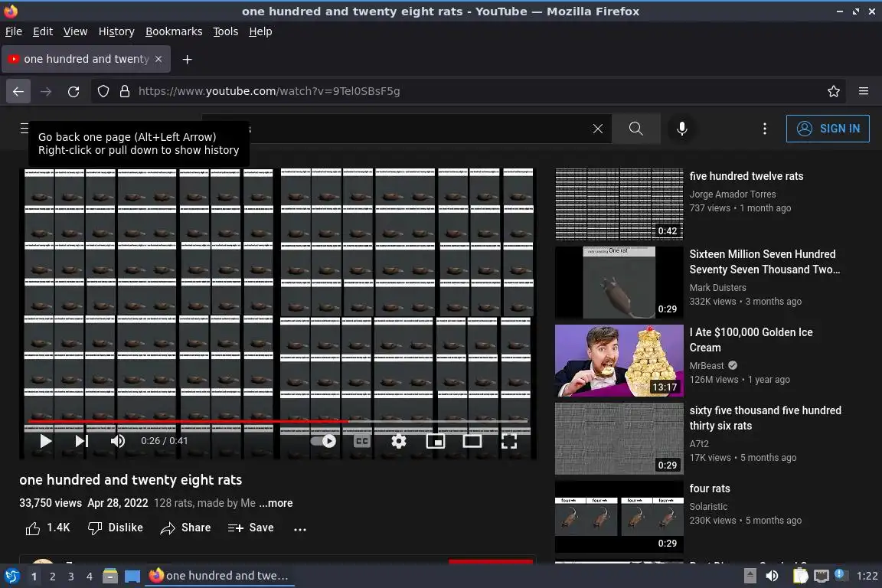Click the Dislike button
The width and height of the screenshot is (882, 588).
(116, 528)
